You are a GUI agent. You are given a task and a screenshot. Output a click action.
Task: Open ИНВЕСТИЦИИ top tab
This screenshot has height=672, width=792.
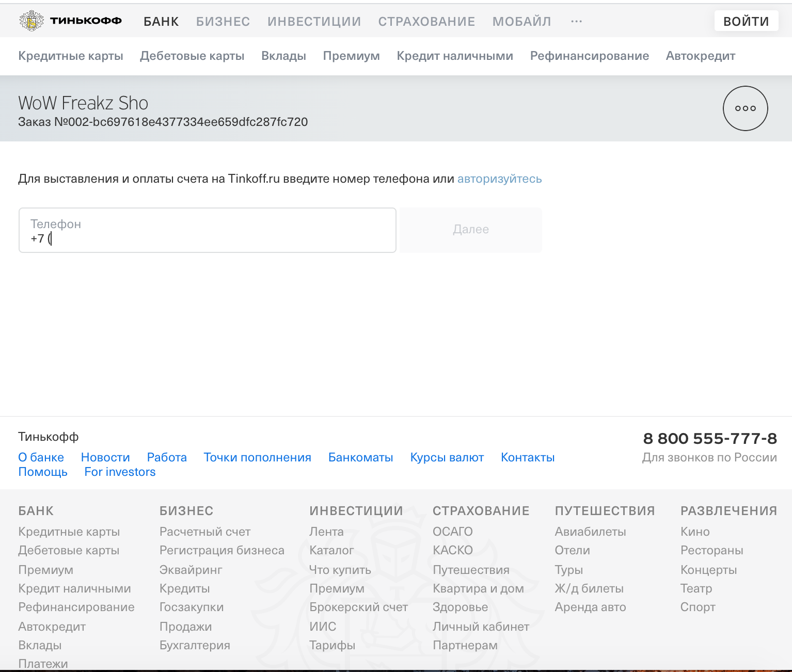[314, 21]
